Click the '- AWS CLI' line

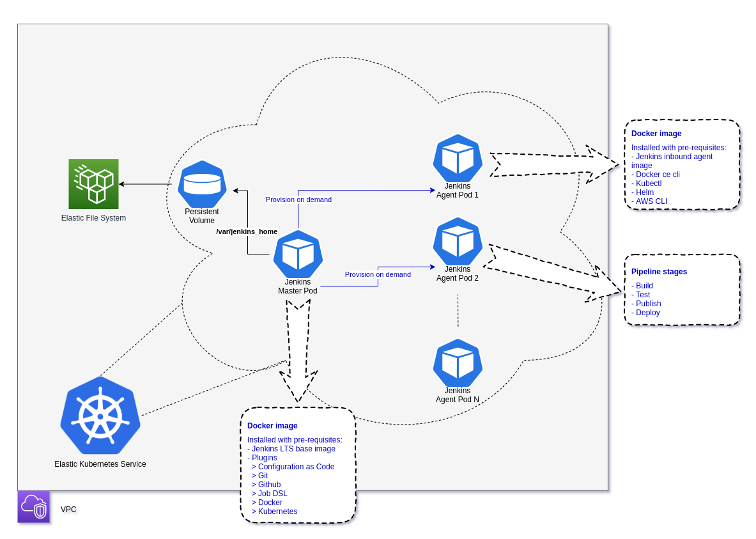click(x=649, y=201)
